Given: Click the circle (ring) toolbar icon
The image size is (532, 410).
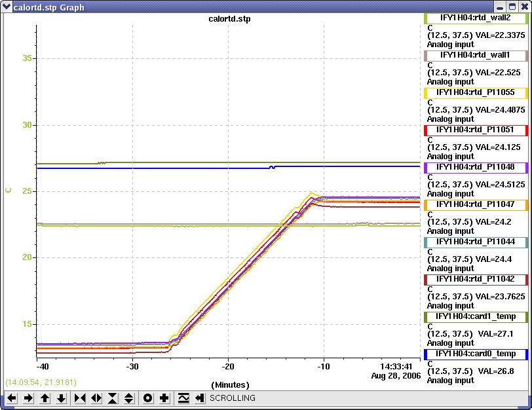Looking at the screenshot, I should (x=147, y=398).
